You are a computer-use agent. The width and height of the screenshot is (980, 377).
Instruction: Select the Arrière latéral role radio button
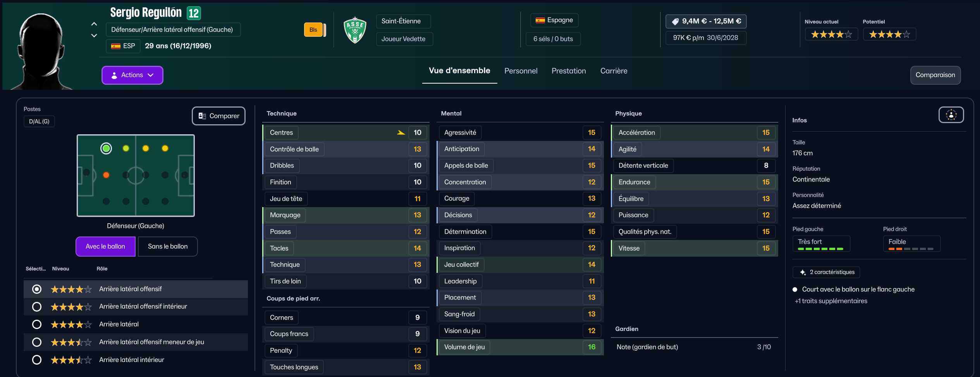tap(37, 324)
